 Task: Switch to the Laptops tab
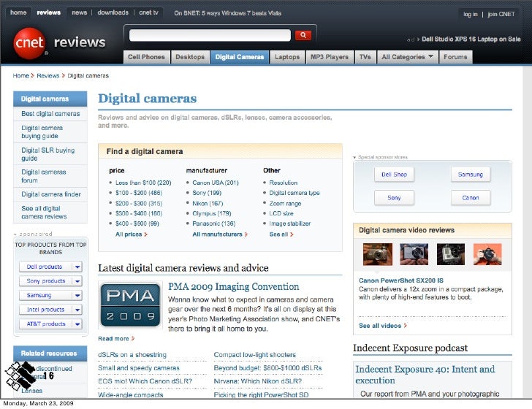pos(287,57)
